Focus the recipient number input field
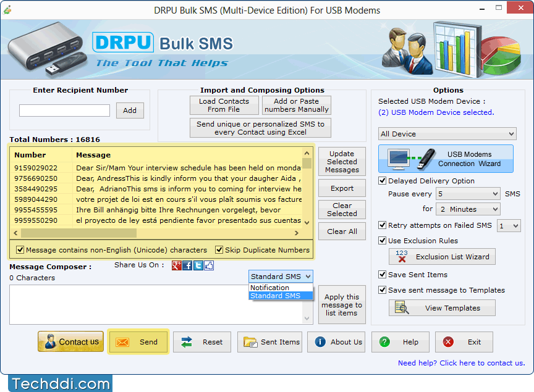 pyautogui.click(x=64, y=111)
